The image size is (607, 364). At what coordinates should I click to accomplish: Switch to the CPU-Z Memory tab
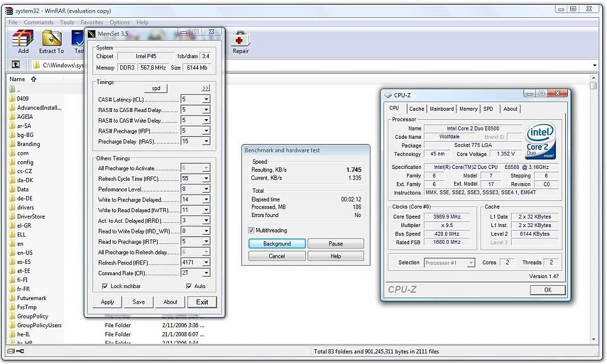[468, 109]
